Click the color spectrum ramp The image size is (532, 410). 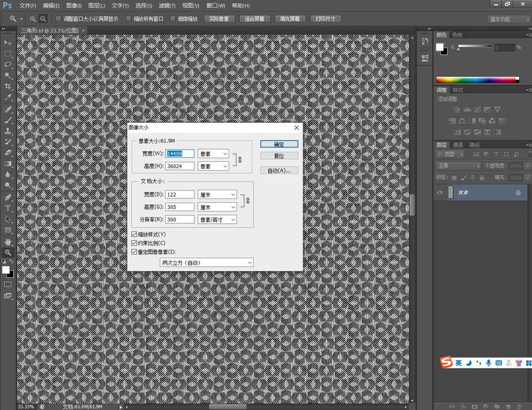tap(478, 80)
